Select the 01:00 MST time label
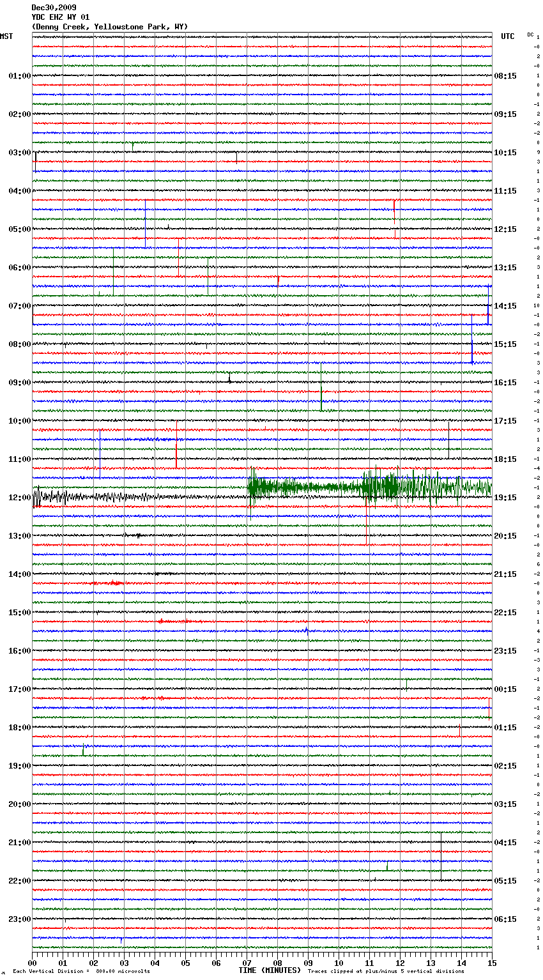 20,76
